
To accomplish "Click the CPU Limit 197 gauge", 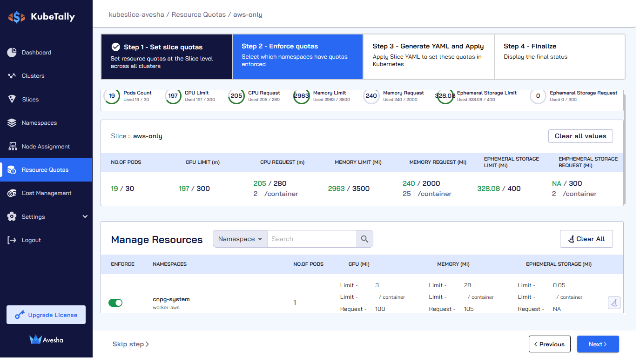I will (x=173, y=96).
